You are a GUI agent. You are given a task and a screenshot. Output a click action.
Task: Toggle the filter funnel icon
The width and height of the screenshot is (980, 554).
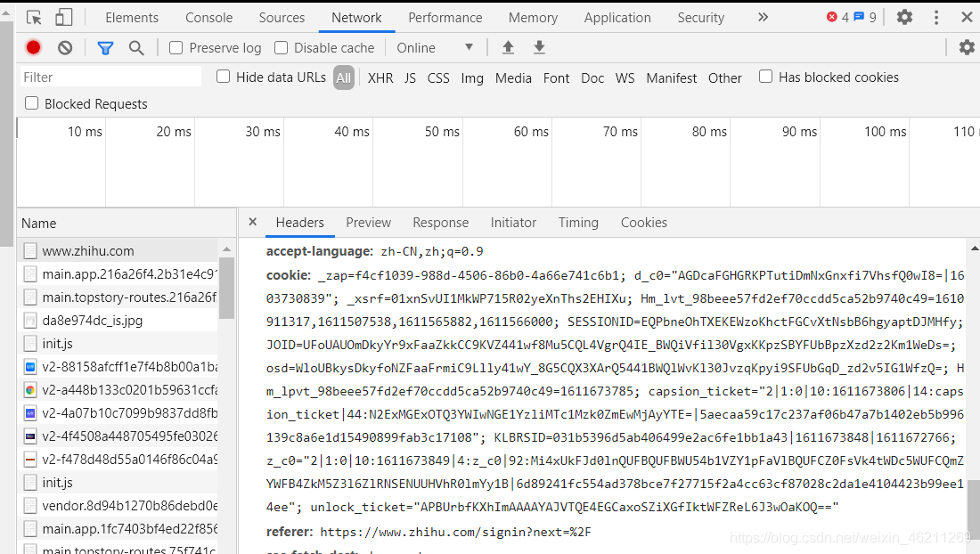tap(105, 47)
